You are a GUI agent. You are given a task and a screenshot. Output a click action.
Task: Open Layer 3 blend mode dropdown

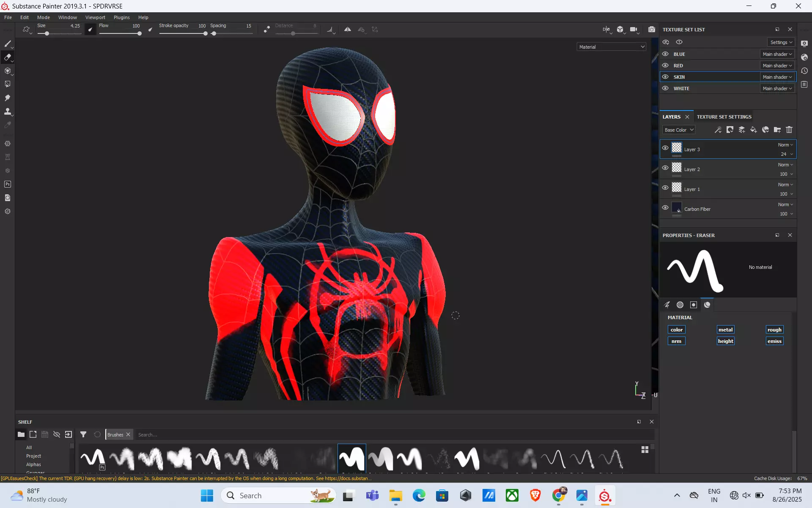click(x=785, y=145)
